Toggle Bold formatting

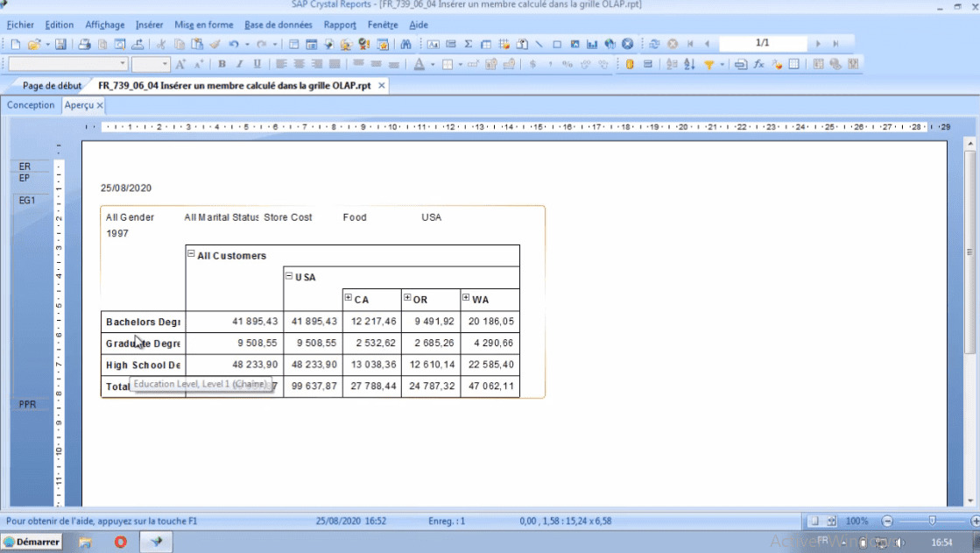click(222, 64)
